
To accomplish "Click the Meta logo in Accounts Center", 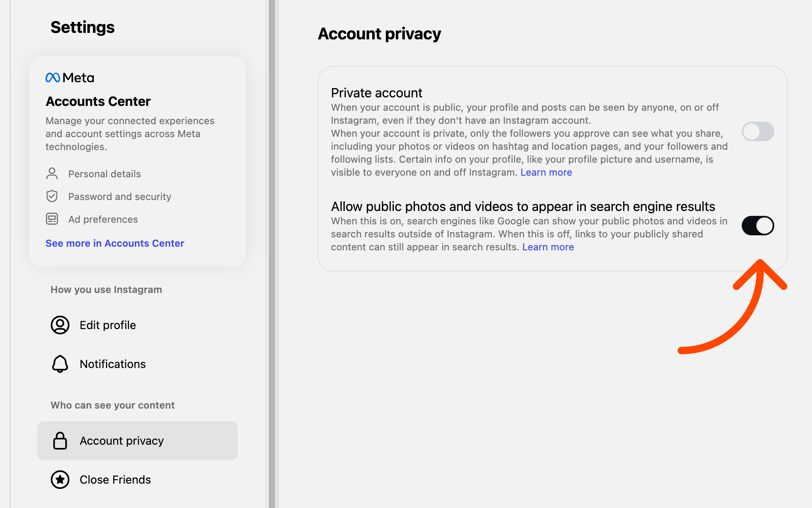I will 69,77.
